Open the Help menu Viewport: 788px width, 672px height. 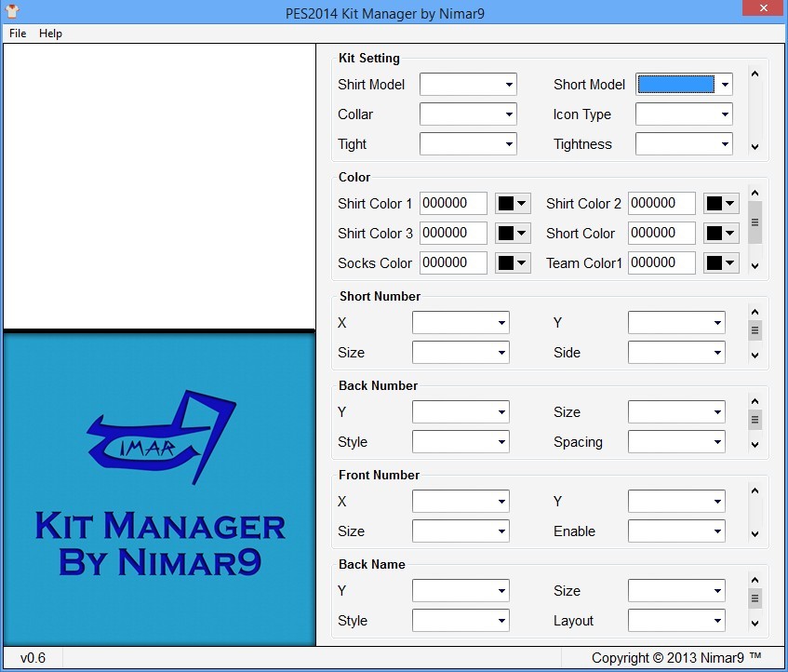pos(50,34)
